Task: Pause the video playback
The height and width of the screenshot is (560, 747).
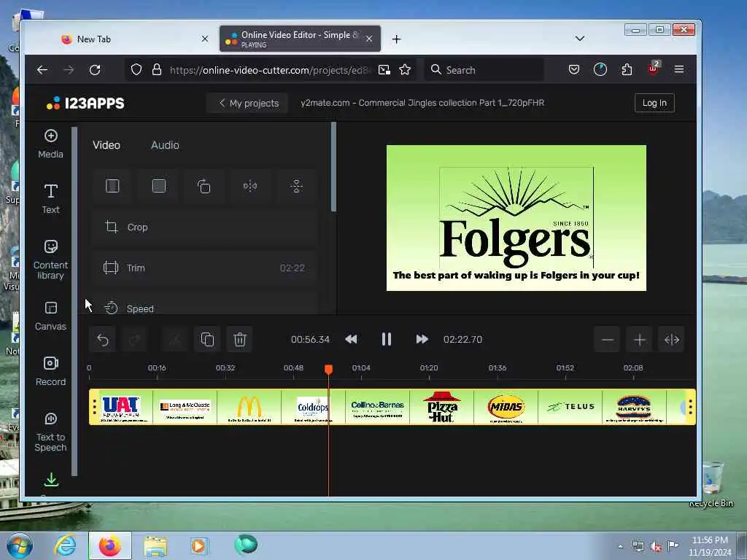Action: [387, 339]
